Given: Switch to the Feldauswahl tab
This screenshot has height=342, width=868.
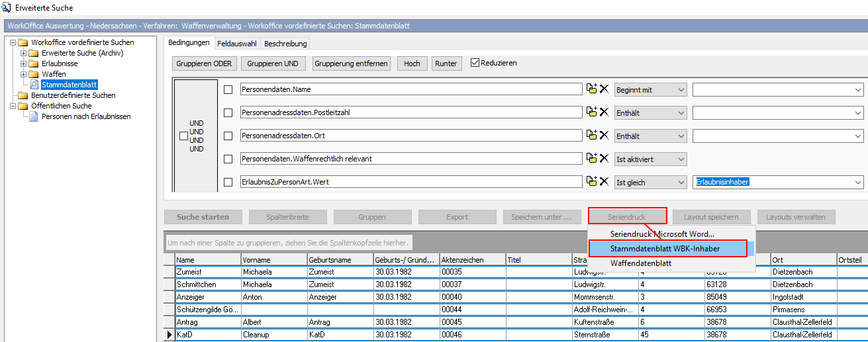Looking at the screenshot, I should pyautogui.click(x=236, y=44).
